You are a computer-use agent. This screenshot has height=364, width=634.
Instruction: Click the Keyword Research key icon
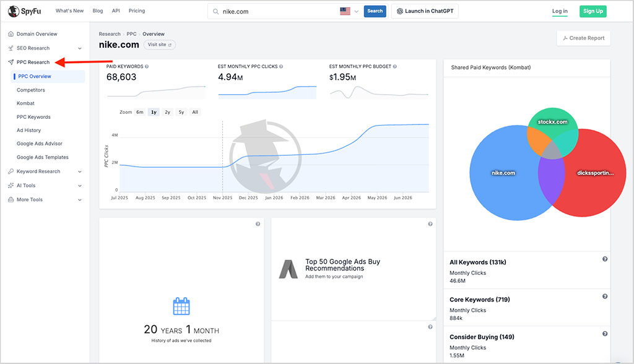tap(11, 171)
